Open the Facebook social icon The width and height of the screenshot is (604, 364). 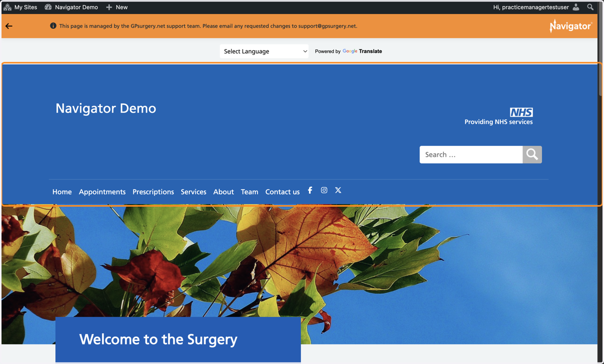coord(310,190)
